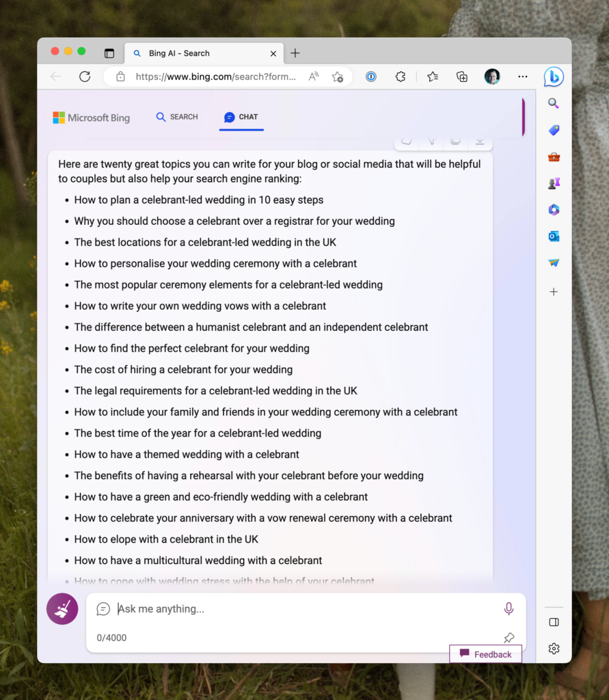Pin the chat input box
Screen dimensions: 609x700
509,638
